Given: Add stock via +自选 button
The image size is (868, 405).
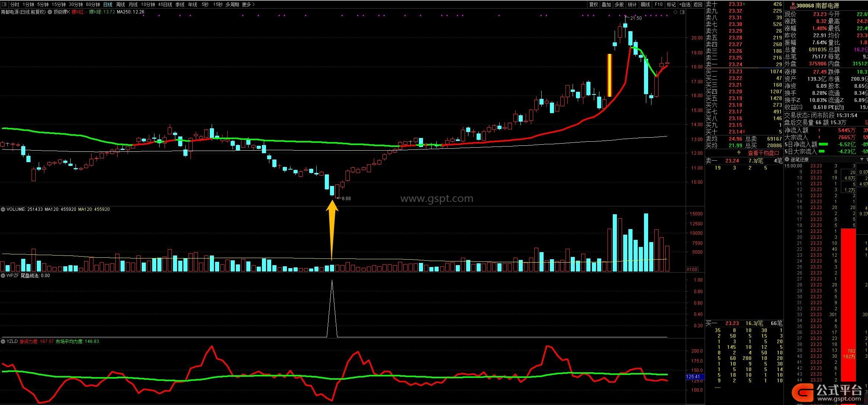Looking at the screenshot, I should click(685, 4).
